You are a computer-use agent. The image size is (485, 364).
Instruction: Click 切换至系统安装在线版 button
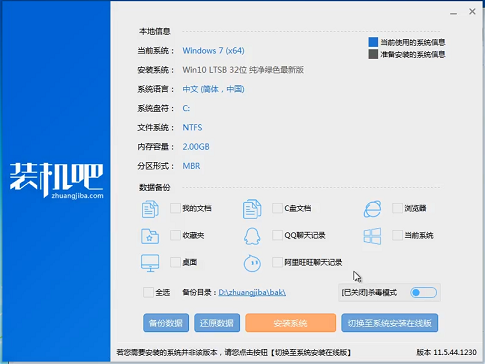(x=390, y=323)
